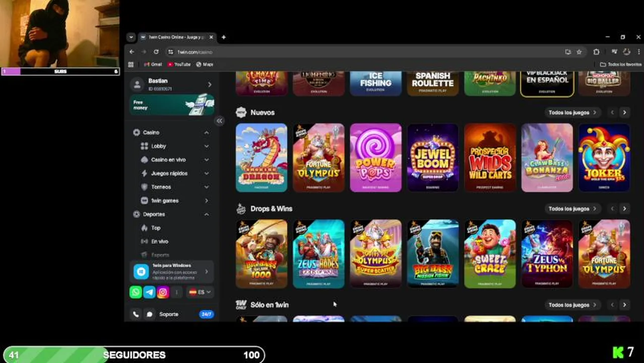Open the Zeus vs Typhon game
Screen dimensions: 644x363
click(x=547, y=254)
